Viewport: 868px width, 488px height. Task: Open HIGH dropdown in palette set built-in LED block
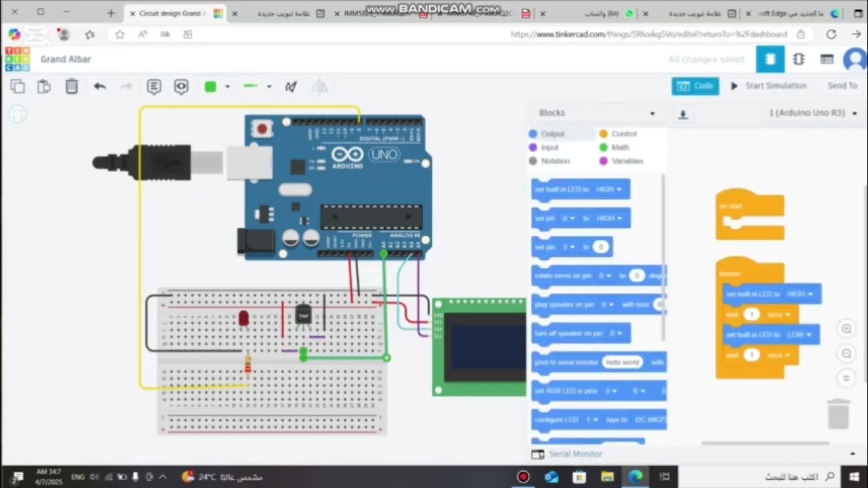(609, 189)
